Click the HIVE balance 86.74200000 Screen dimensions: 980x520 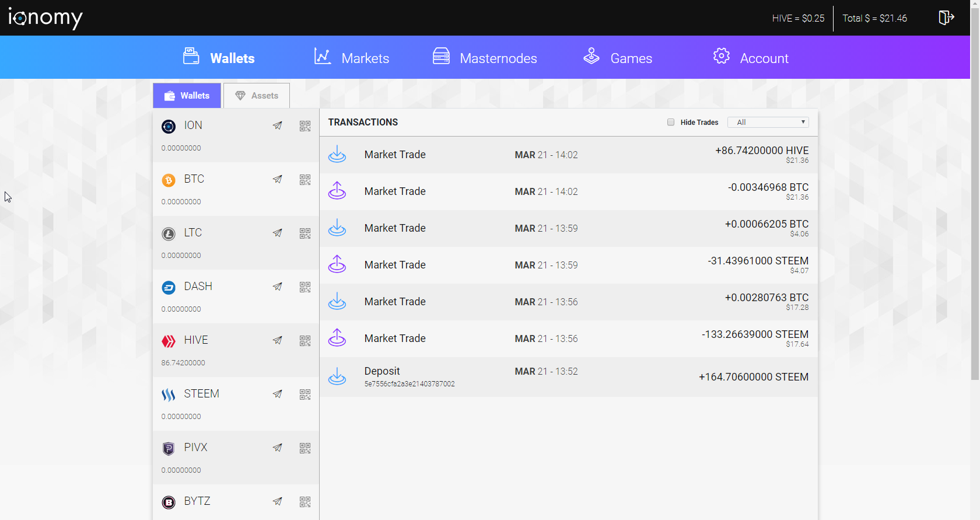tap(183, 363)
